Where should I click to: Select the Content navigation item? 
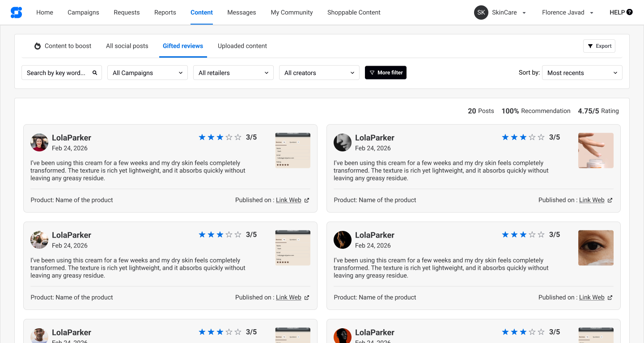202,13
